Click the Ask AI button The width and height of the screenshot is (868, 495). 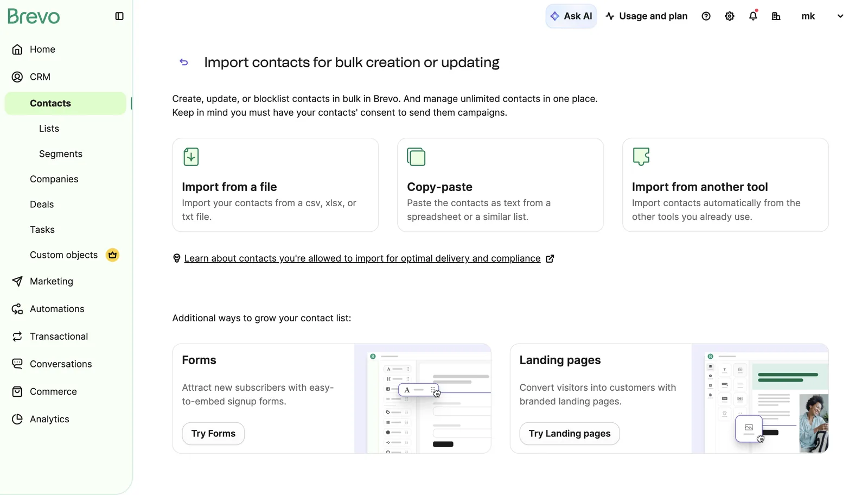click(x=571, y=16)
